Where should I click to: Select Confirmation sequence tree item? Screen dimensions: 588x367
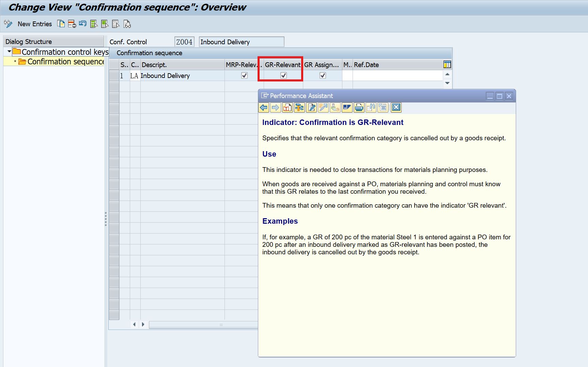pyautogui.click(x=62, y=62)
